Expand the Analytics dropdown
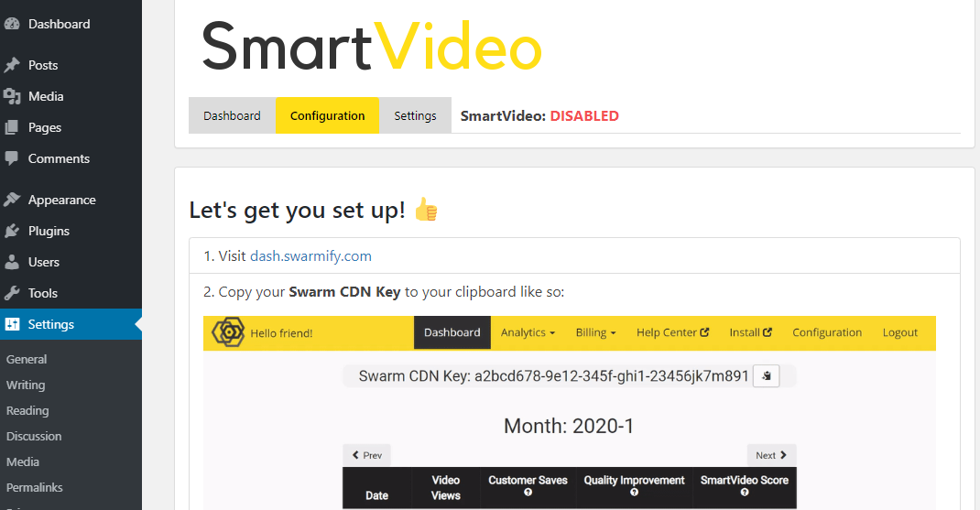 point(528,332)
